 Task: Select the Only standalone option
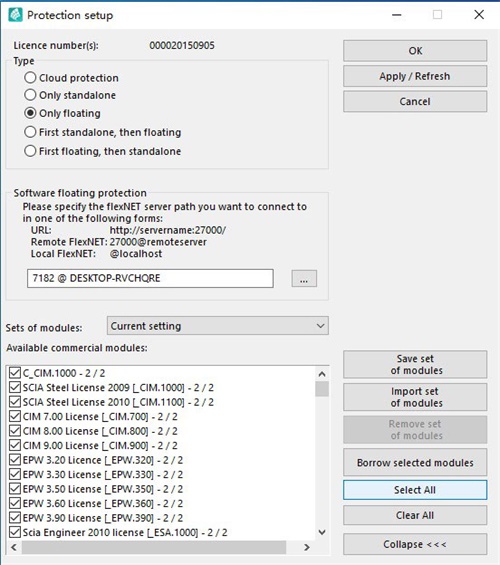click(30, 95)
